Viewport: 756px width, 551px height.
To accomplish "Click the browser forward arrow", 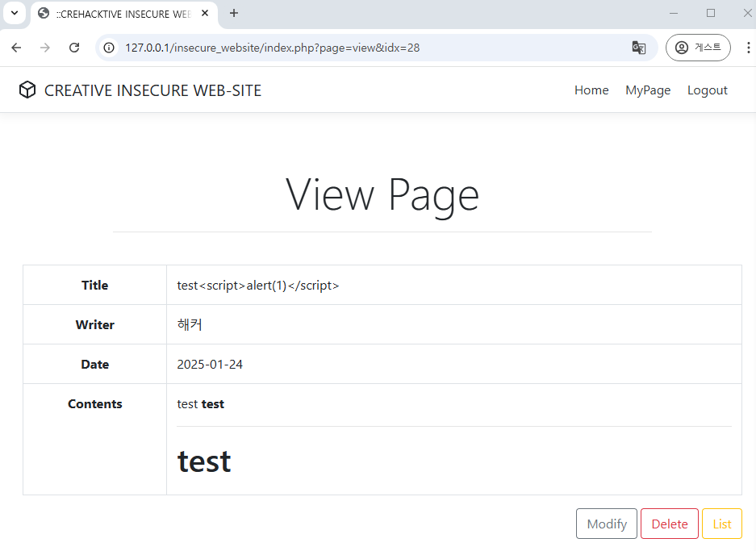I will pos(45,48).
